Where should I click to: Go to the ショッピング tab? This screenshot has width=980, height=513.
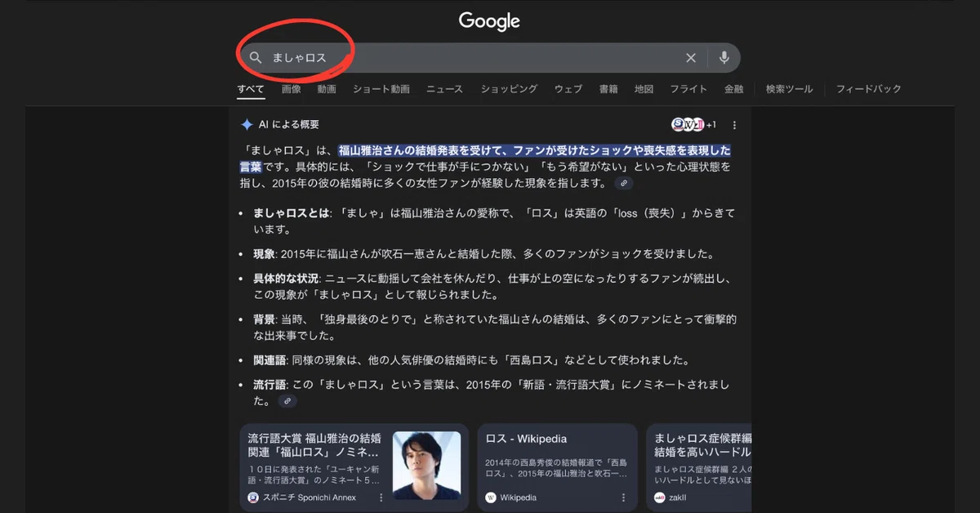[x=509, y=89]
